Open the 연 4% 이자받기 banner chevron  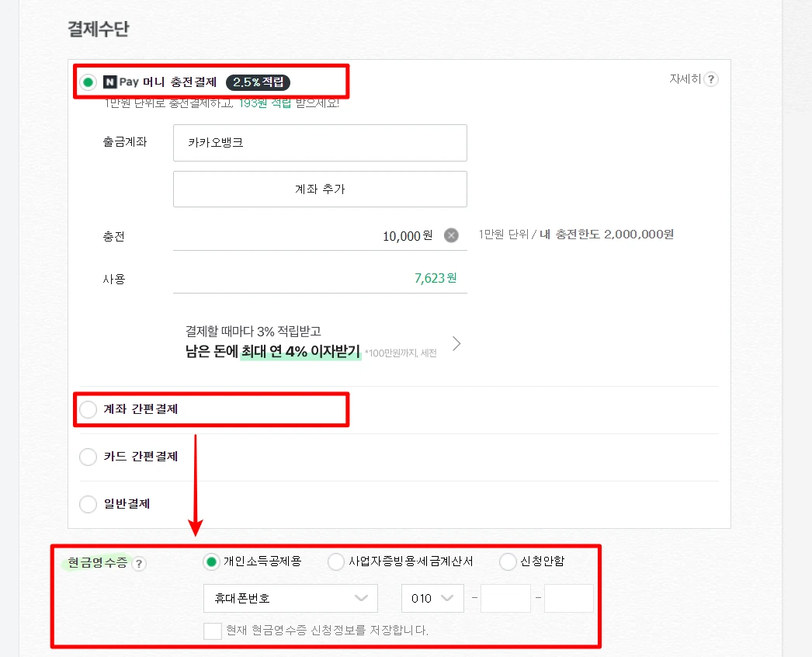point(456,342)
